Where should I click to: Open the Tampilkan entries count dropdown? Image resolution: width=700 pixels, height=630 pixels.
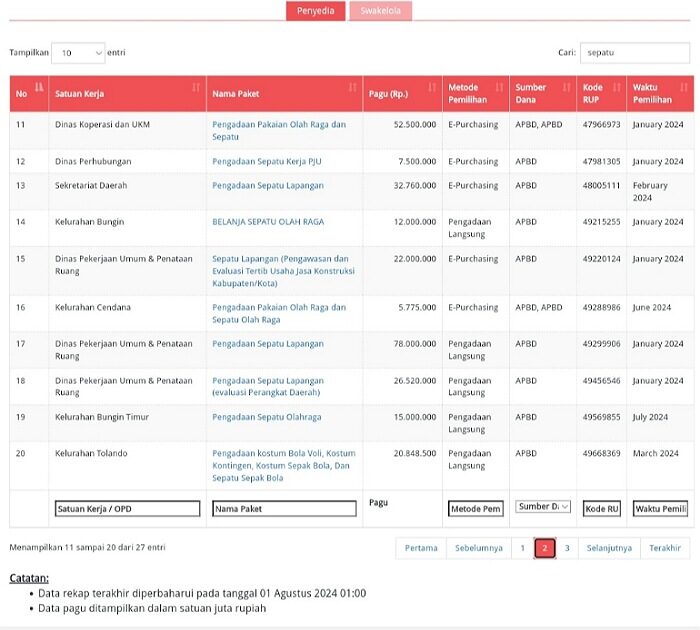tap(78, 53)
